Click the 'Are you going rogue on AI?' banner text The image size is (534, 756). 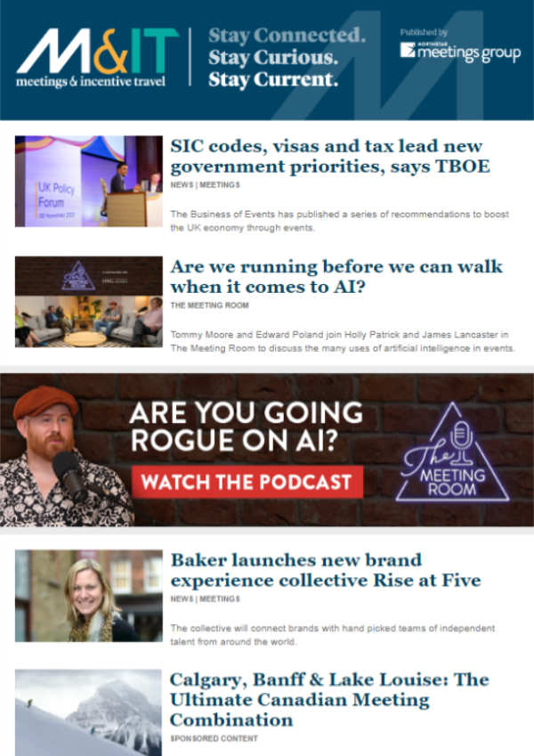click(x=246, y=427)
